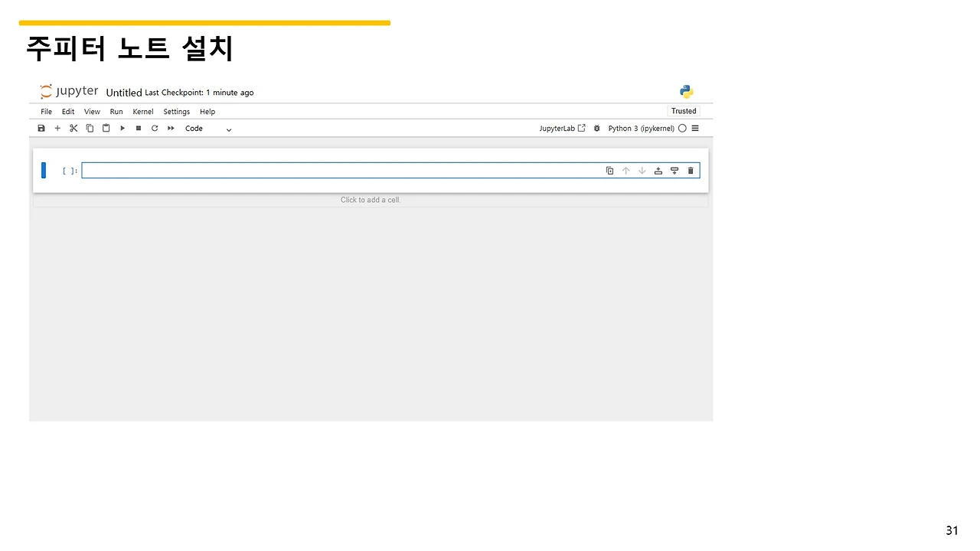Click the Jupyter logo
980x551 pixels.
(x=69, y=92)
